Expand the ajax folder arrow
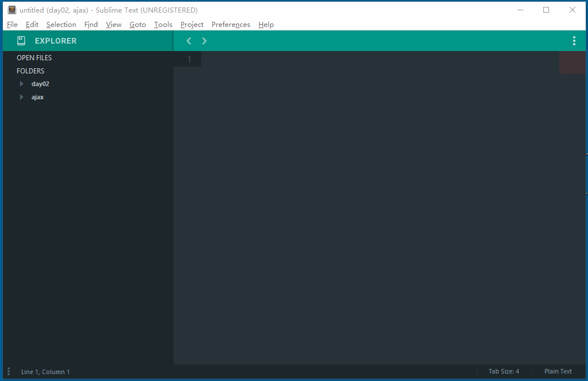This screenshot has width=588, height=381. point(22,97)
